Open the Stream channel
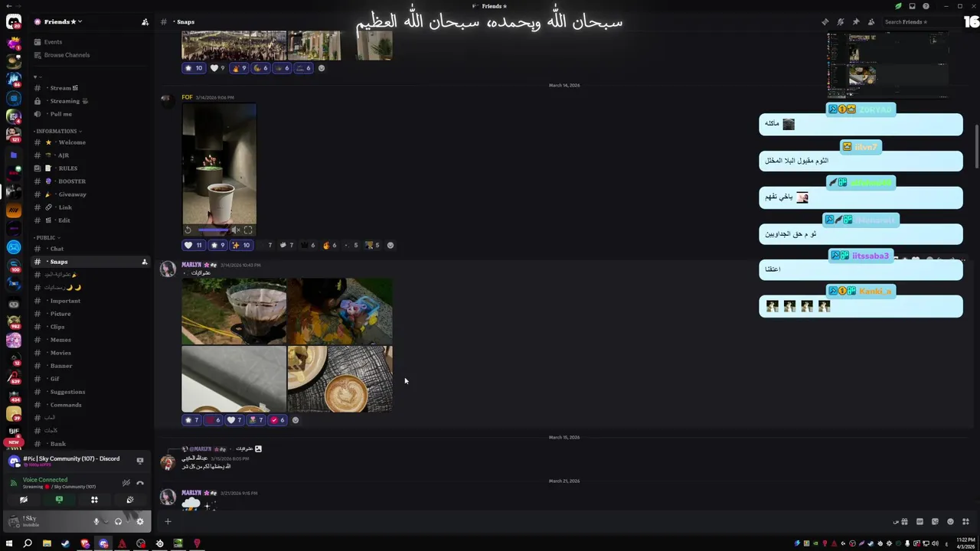 (90, 88)
